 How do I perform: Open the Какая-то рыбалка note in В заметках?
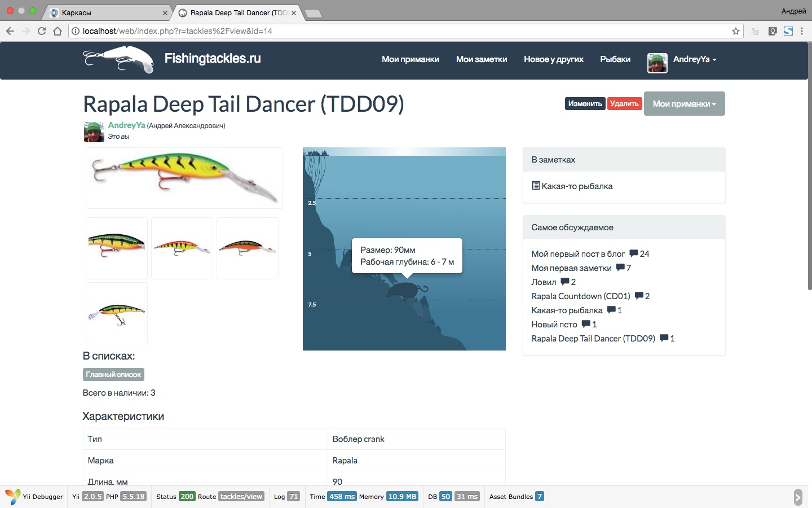pos(577,186)
